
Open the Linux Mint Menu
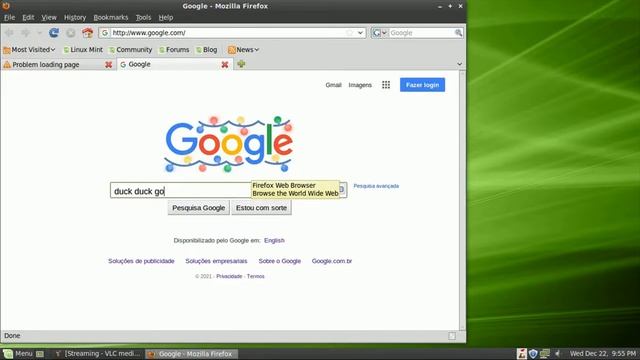pyautogui.click(x=18, y=353)
